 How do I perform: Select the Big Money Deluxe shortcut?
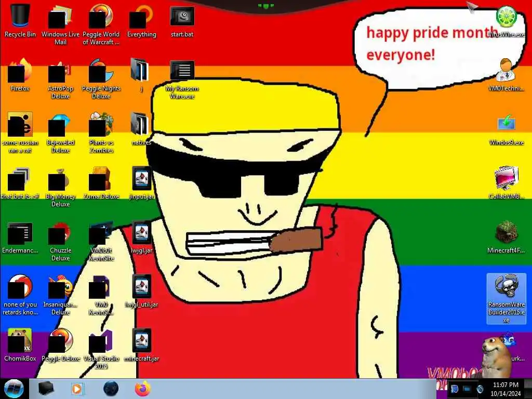pos(60,187)
